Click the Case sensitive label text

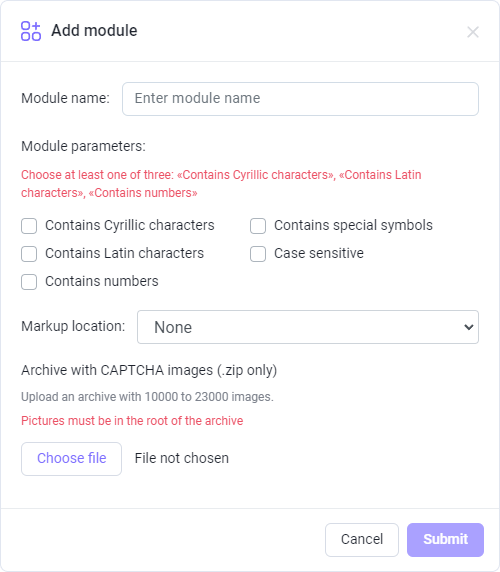pyautogui.click(x=319, y=253)
